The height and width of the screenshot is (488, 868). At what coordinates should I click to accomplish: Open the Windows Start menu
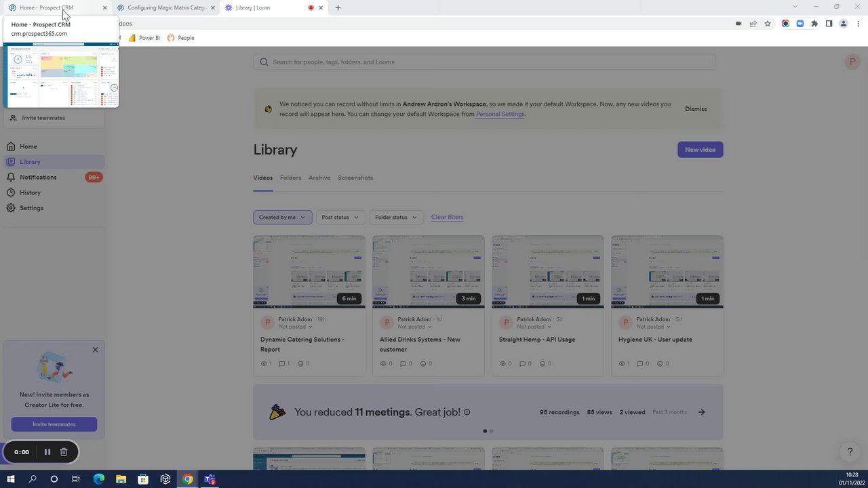(11, 479)
